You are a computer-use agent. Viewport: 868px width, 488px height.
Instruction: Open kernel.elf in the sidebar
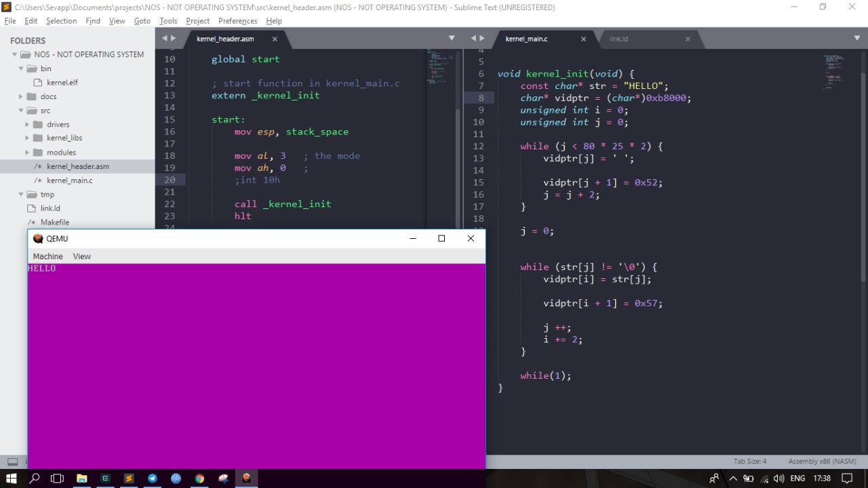[x=62, y=83]
